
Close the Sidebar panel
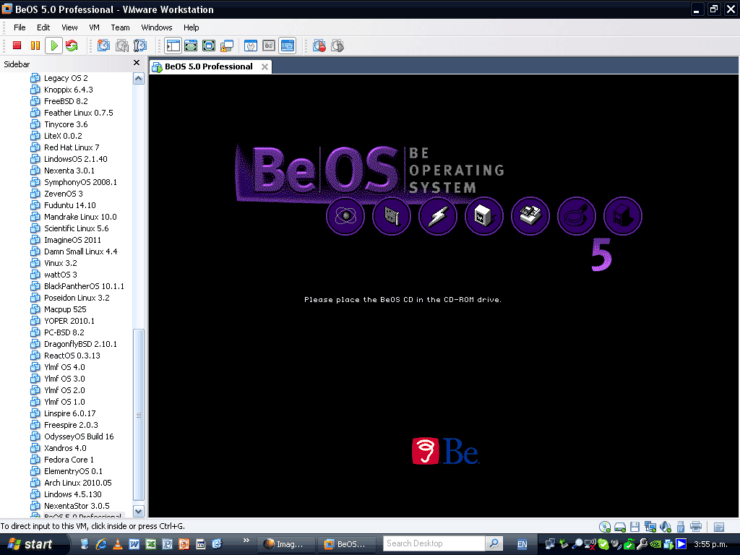point(136,63)
